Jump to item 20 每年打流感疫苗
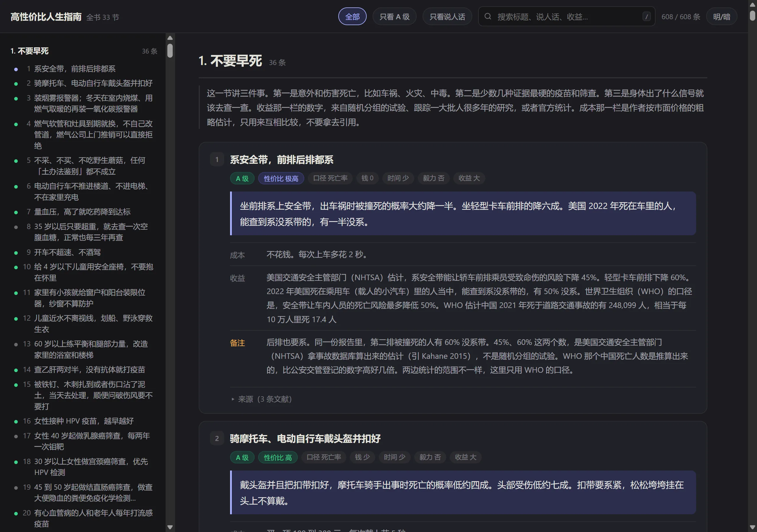 coord(84,518)
